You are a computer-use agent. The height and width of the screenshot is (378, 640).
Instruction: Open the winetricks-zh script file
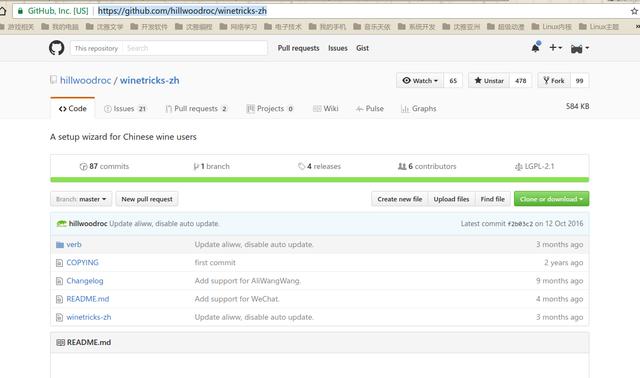[89, 317]
